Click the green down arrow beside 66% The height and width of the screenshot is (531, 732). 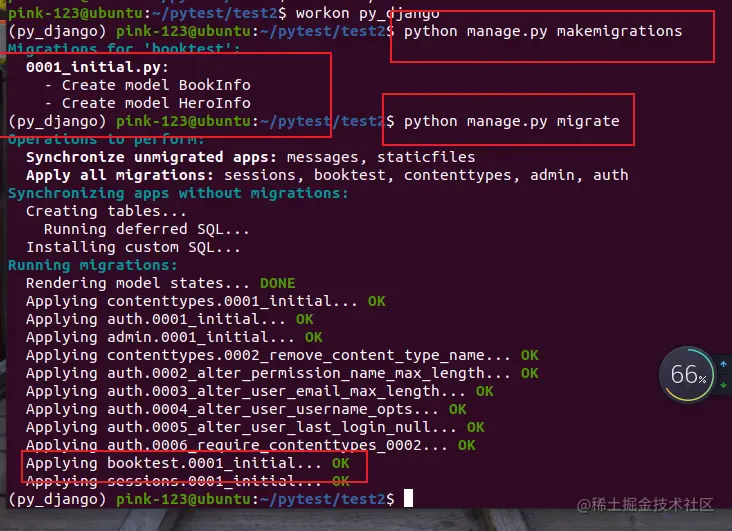point(724,385)
